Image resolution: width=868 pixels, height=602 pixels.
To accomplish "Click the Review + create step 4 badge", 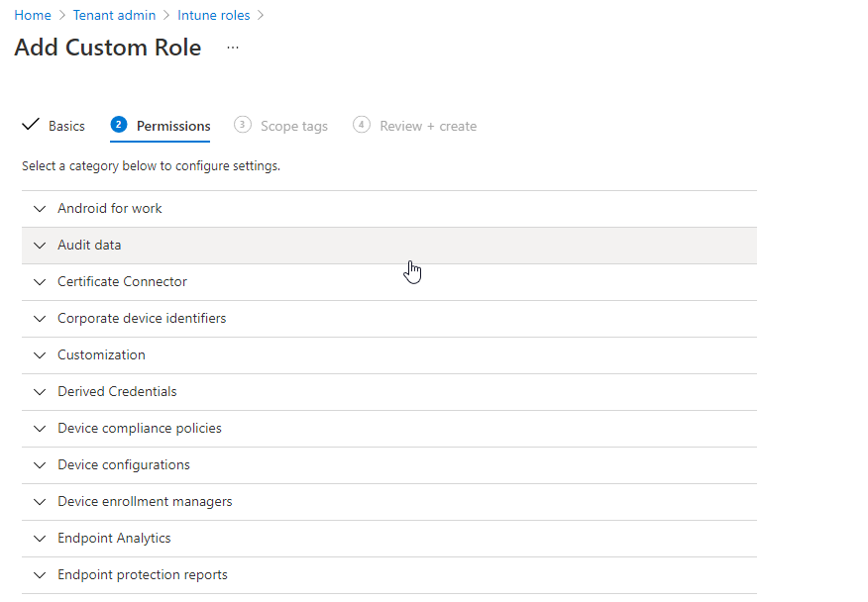I will tap(362, 125).
